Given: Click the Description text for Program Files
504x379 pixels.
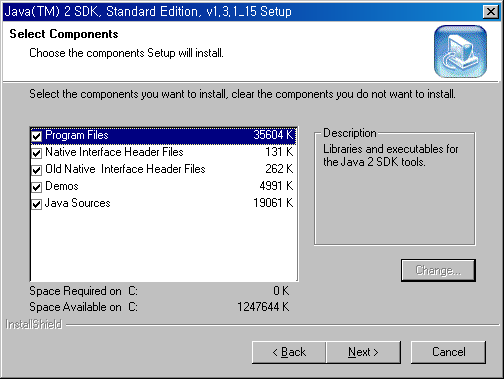Looking at the screenshot, I should (x=390, y=155).
